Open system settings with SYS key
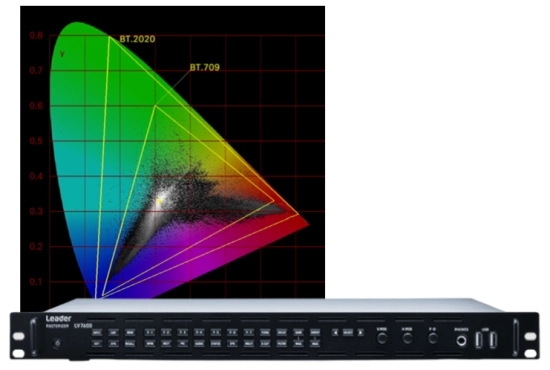This screenshot has height=370, width=550. pyautogui.click(x=113, y=343)
